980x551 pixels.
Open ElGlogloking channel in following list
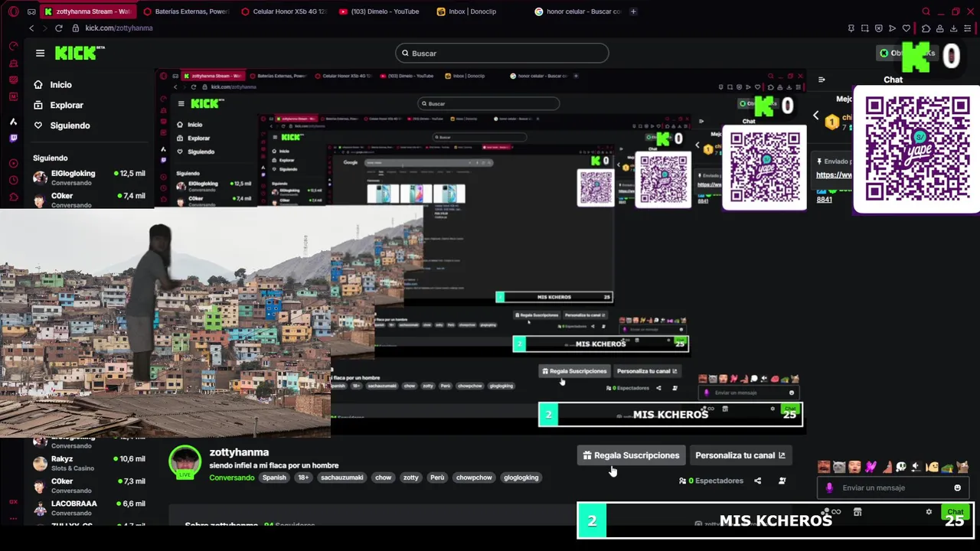coord(88,178)
